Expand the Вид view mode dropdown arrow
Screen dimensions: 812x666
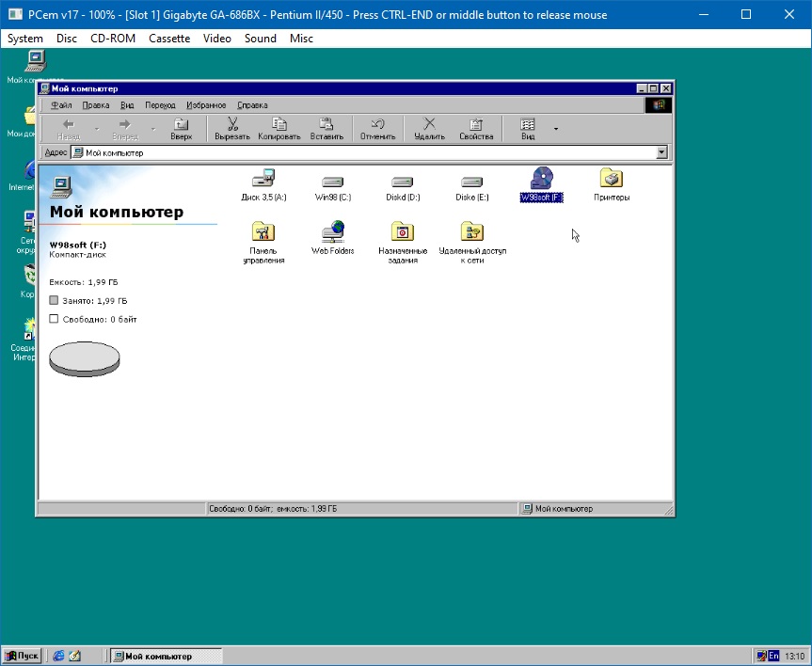556,129
